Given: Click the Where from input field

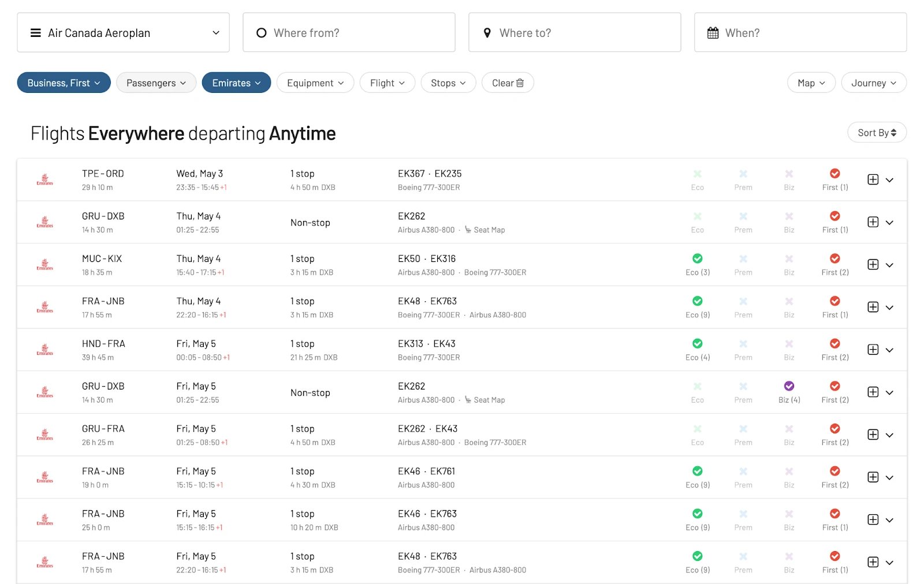Looking at the screenshot, I should [x=349, y=32].
